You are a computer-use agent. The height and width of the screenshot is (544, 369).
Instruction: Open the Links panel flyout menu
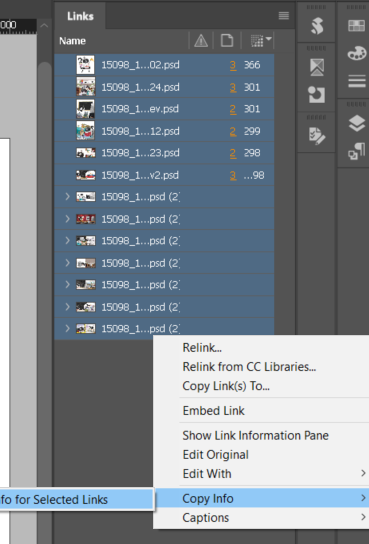tap(284, 16)
